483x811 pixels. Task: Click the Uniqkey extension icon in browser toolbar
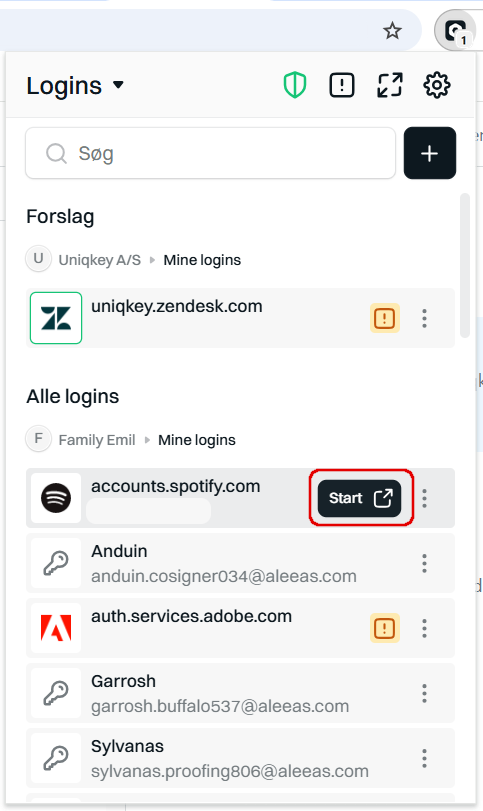(x=455, y=31)
